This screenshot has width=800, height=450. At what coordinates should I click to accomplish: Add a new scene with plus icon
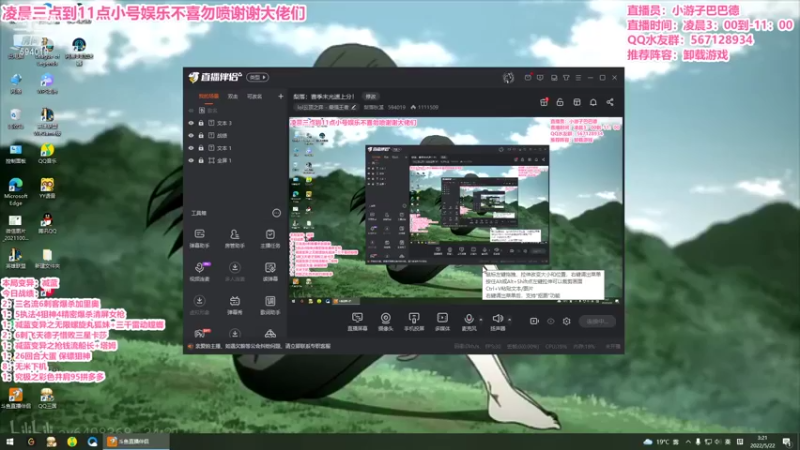(280, 96)
